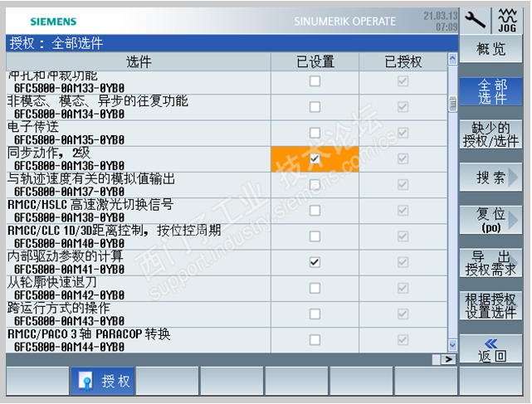Click the softkey bar extension arrow
532x404 pixels.
[x=448, y=359]
